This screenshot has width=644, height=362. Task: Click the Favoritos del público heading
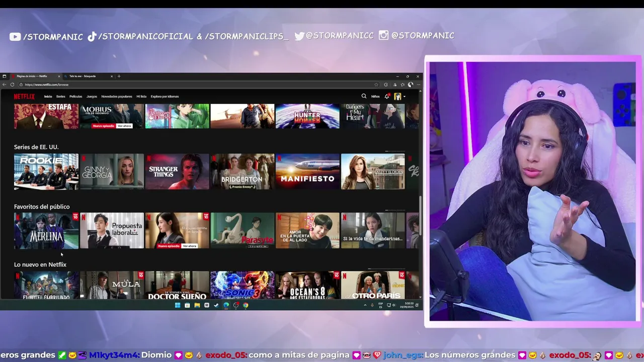(x=42, y=207)
